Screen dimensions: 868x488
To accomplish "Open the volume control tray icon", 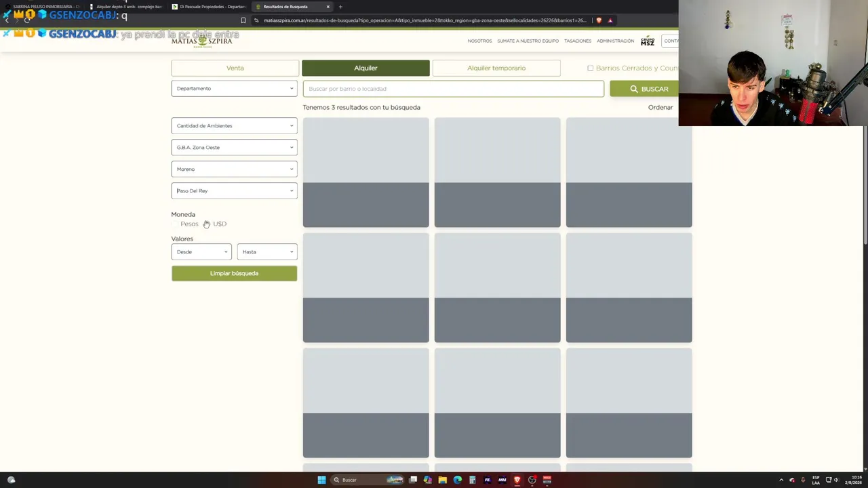I will click(836, 480).
